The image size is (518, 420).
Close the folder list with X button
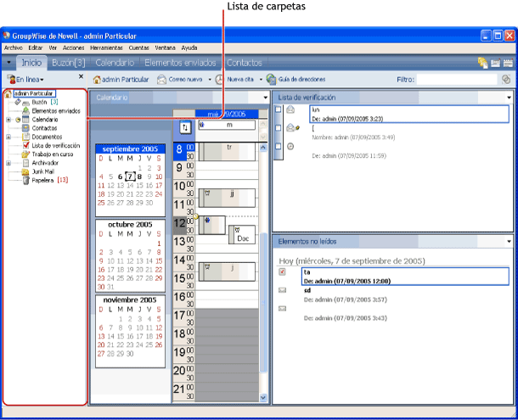pyautogui.click(x=81, y=76)
